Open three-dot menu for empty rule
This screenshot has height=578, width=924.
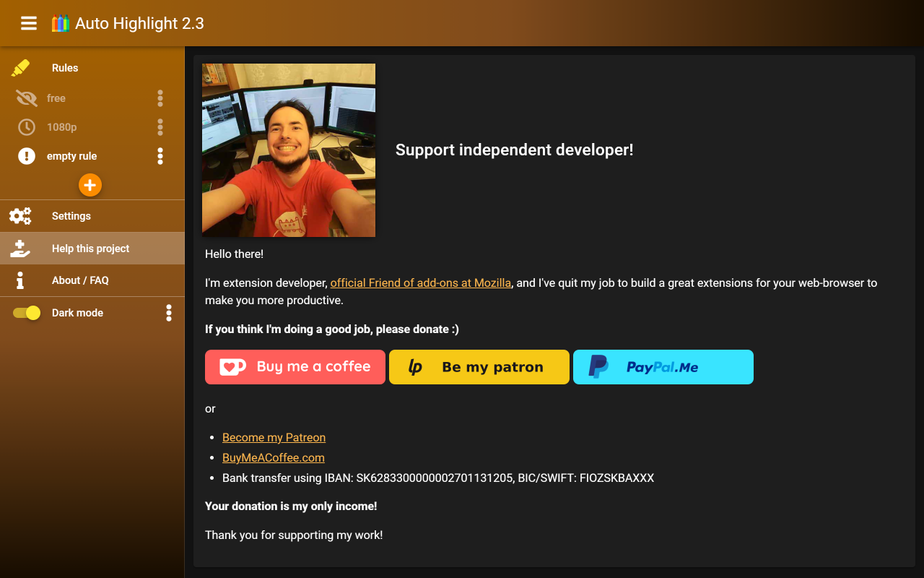(160, 156)
